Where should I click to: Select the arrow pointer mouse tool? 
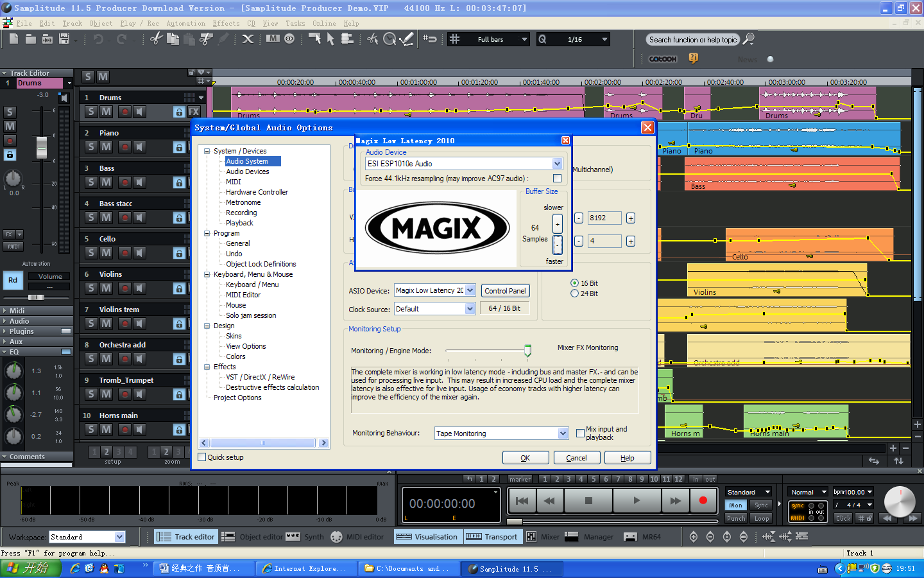(x=330, y=39)
